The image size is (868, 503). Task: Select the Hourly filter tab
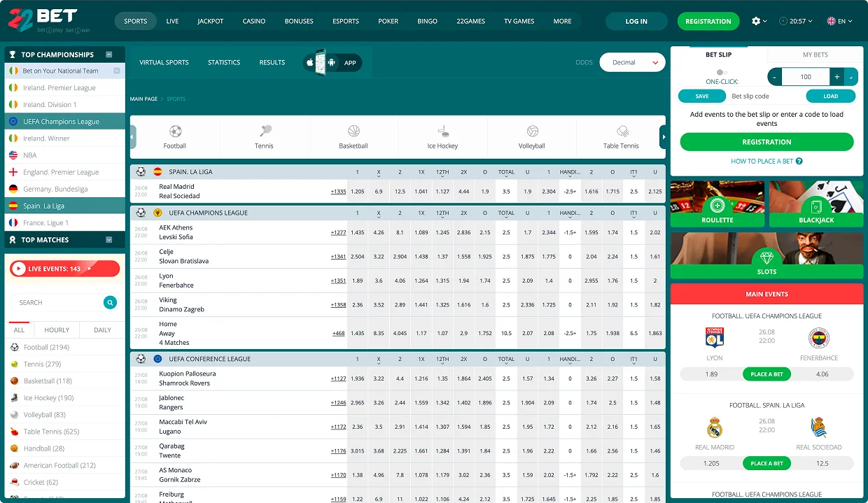[57, 330]
